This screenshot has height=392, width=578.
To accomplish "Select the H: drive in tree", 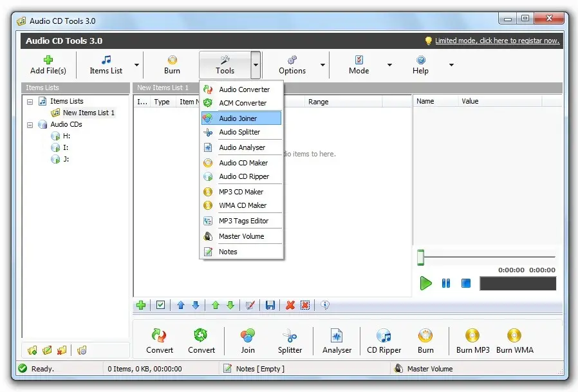I will pos(66,136).
